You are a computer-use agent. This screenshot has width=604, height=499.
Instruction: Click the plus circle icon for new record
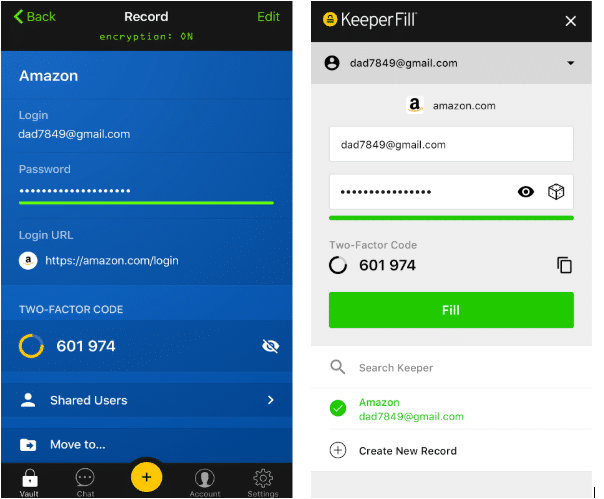pyautogui.click(x=338, y=450)
